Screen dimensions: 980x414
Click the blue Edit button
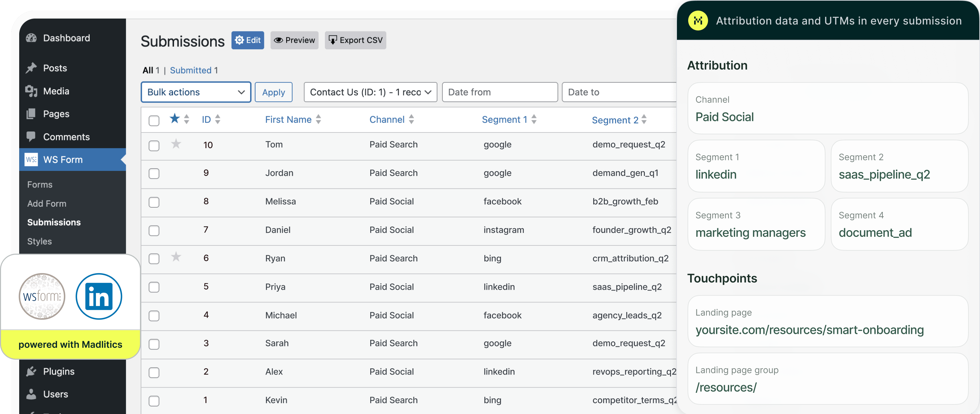(x=248, y=40)
